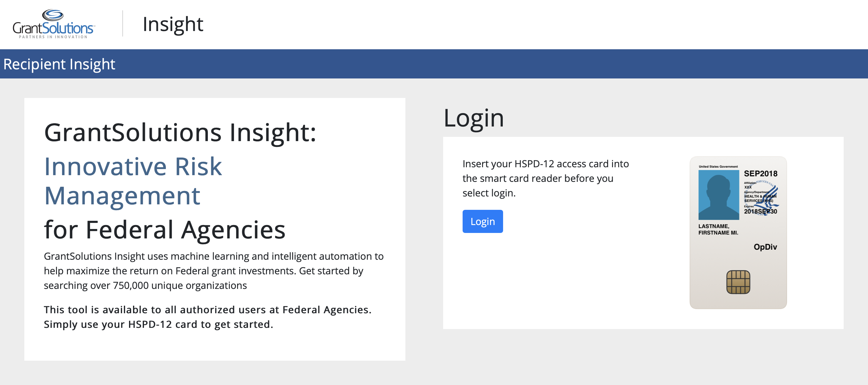
Task: Click the for Federal Agencies heading line
Action: click(x=165, y=230)
